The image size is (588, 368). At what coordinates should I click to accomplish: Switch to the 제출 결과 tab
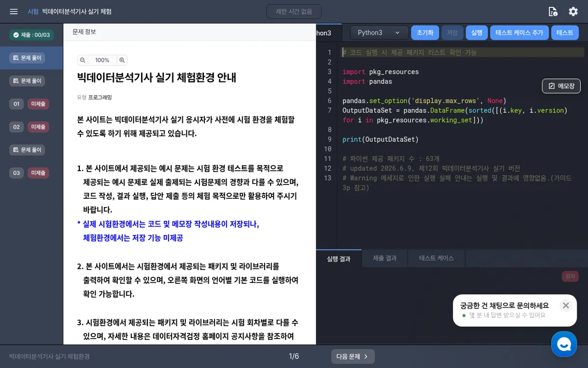click(x=385, y=258)
